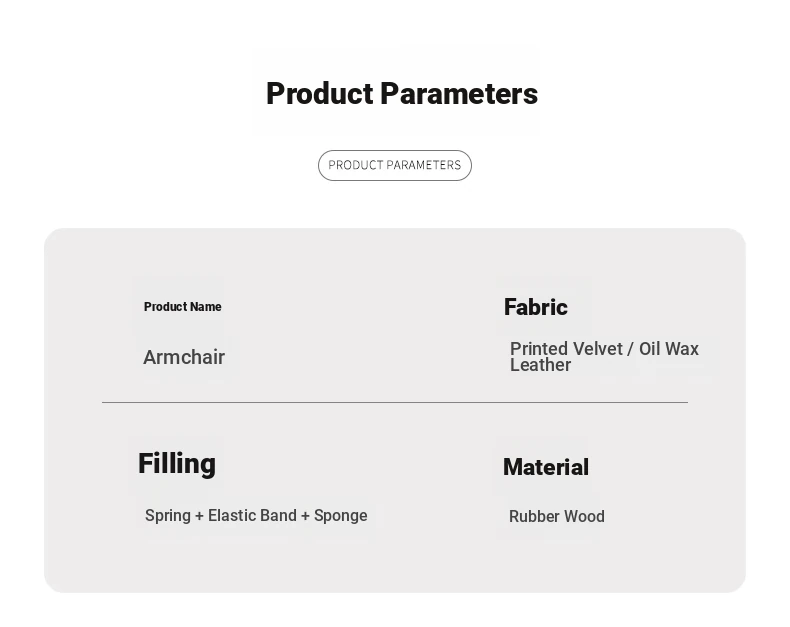Screen dimensions: 790x627
Task: Click the word "Velvet" in the fabric value
Action: tap(598, 349)
